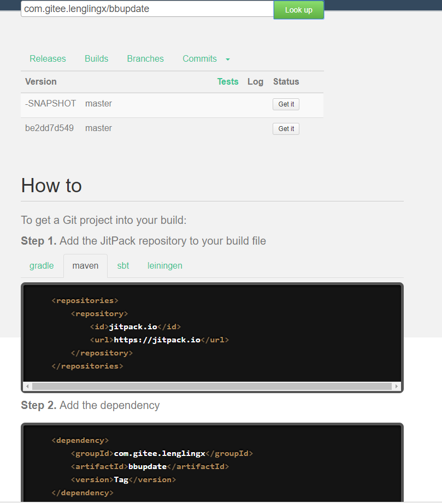Open the Branches tab
Viewport: 442px width, 504px height.
145,58
